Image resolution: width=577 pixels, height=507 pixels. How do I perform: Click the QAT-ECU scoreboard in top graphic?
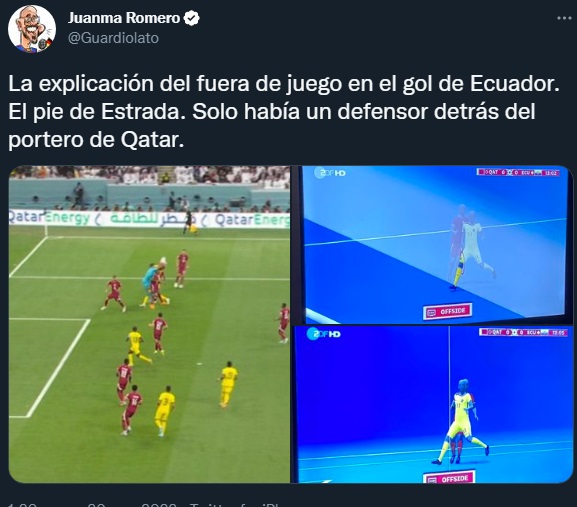pos(518,172)
